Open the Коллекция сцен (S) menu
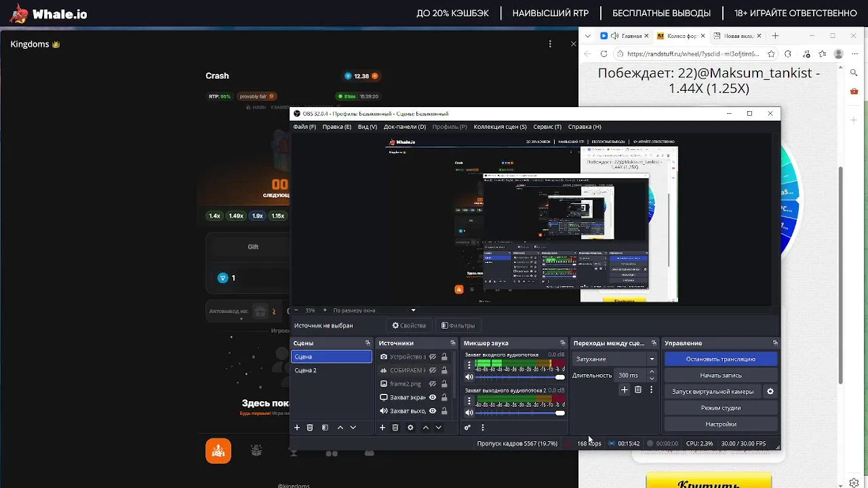The width and height of the screenshot is (868, 488). pyautogui.click(x=500, y=127)
